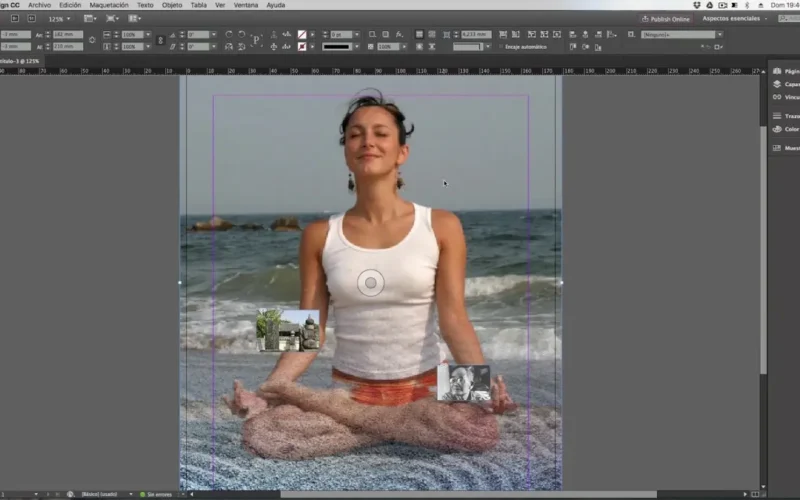The width and height of the screenshot is (800, 500).
Task: Enable the Encaje automático checkbox
Action: [x=501, y=47]
